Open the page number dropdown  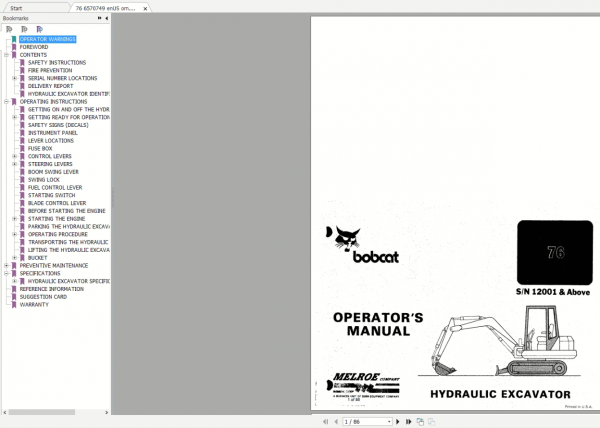(x=389, y=421)
